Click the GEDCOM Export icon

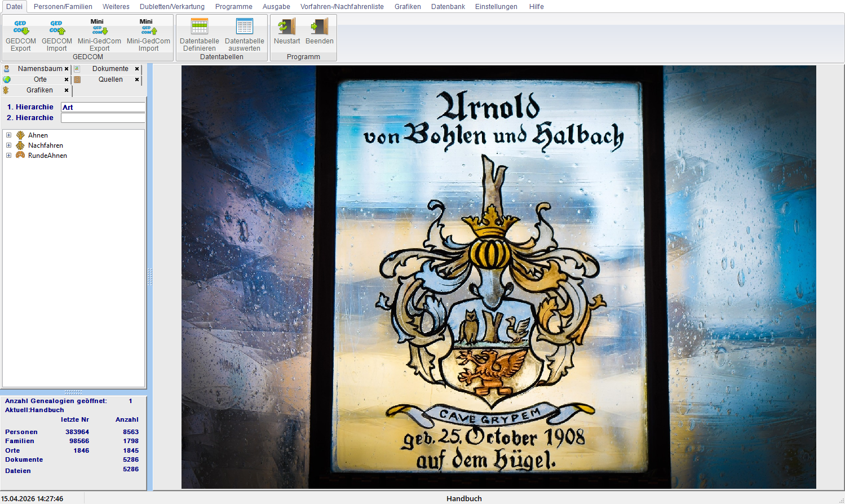pos(21,28)
